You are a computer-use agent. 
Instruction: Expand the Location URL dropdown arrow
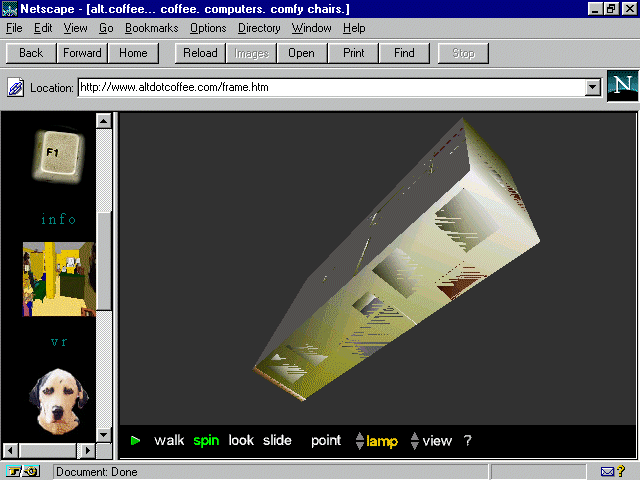pos(592,88)
